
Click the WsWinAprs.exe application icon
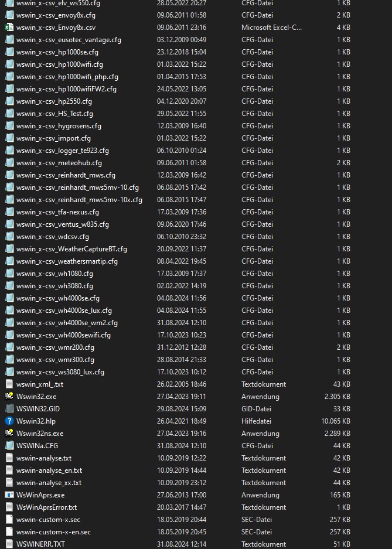(x=9, y=495)
